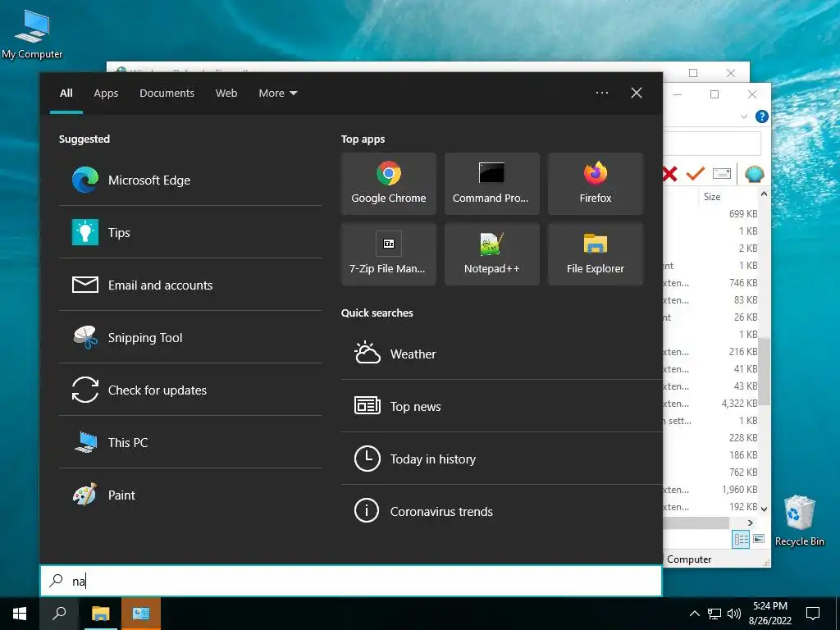Open 7-Zip File Manager tile
The image size is (840, 630).
pos(388,254)
